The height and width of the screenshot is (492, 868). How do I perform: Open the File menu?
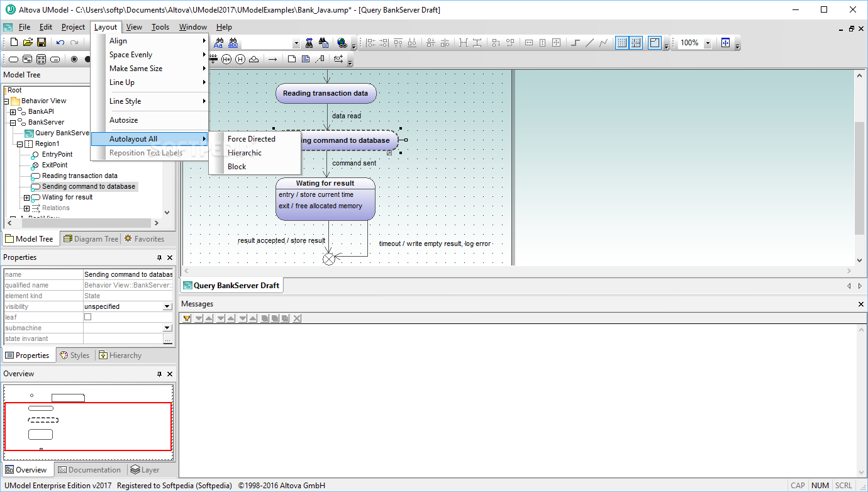tap(25, 27)
